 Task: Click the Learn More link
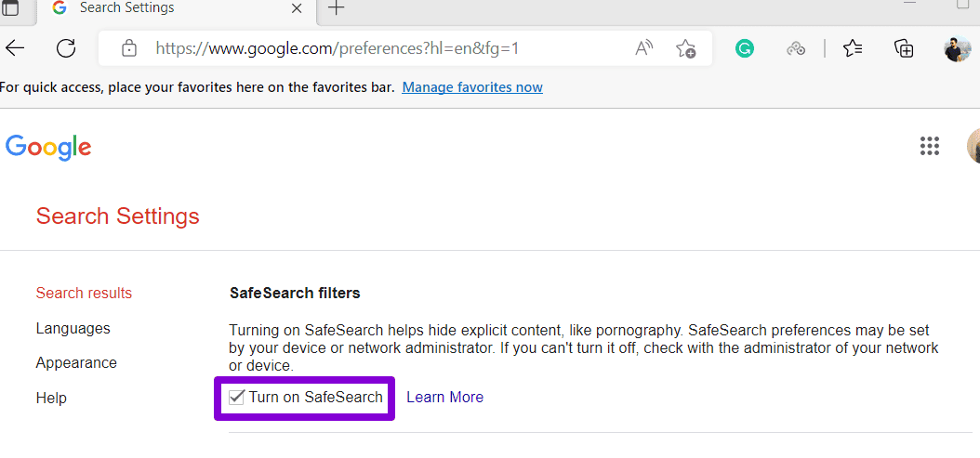coord(444,397)
